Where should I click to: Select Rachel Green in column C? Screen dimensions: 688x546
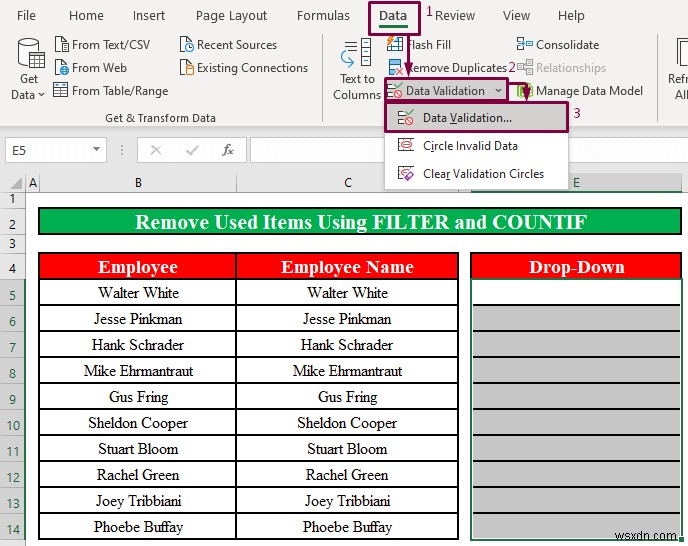click(x=348, y=474)
